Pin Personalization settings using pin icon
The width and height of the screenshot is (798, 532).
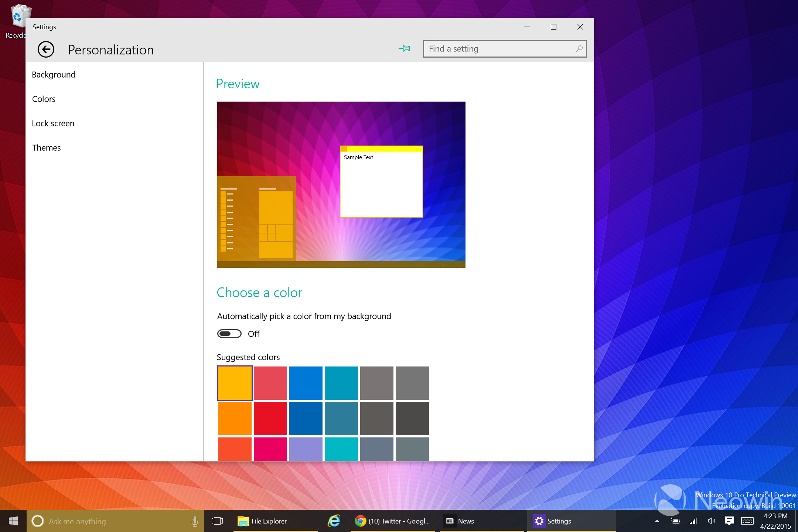(x=405, y=48)
